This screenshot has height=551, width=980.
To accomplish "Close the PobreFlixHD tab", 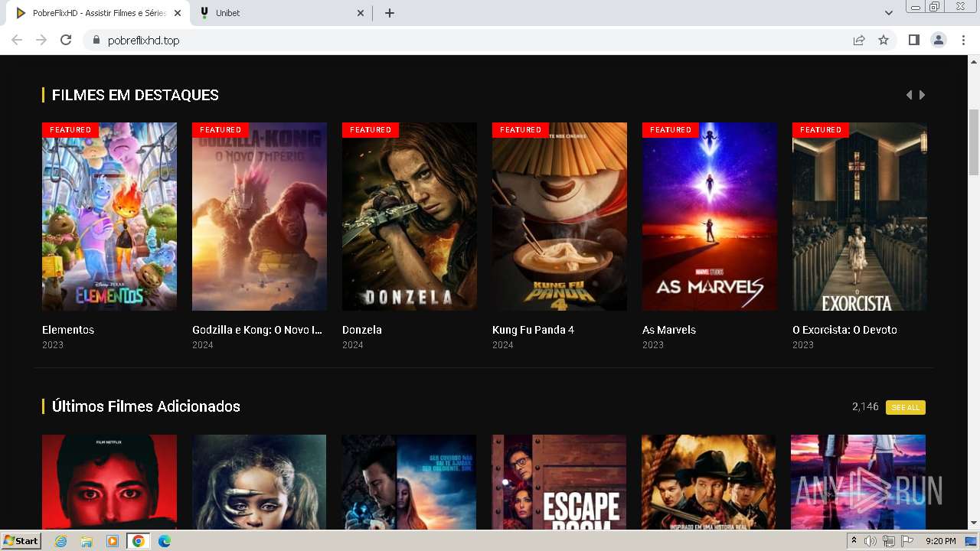I will pyautogui.click(x=178, y=13).
